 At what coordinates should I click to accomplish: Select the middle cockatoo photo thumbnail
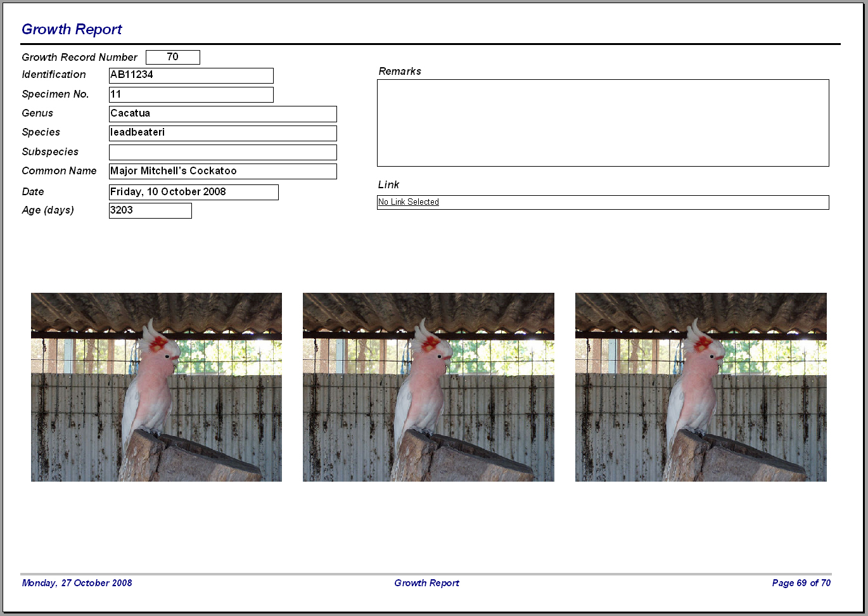pos(428,387)
